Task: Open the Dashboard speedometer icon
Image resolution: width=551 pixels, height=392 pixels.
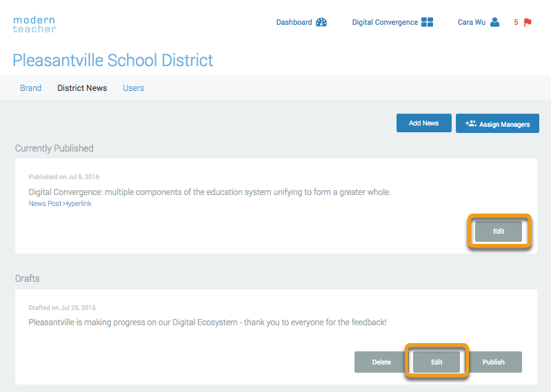Action: [321, 22]
